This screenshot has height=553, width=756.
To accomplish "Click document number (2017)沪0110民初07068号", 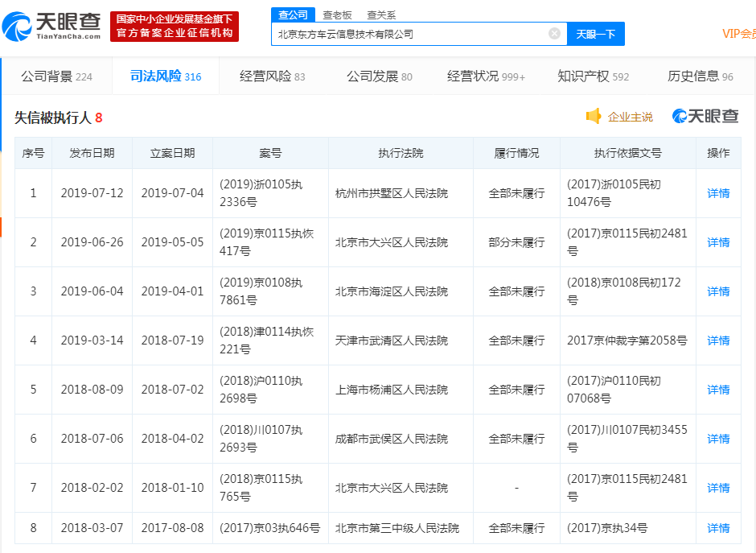I will click(x=614, y=390).
